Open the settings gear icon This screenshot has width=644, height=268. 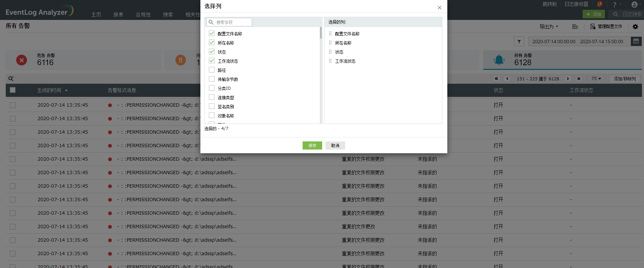tap(635, 27)
